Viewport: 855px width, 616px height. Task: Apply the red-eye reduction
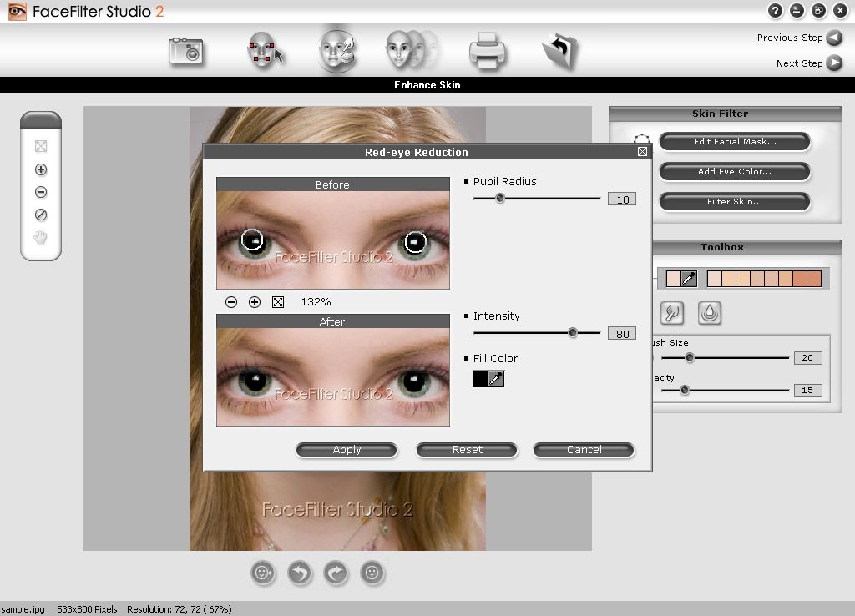pyautogui.click(x=347, y=450)
